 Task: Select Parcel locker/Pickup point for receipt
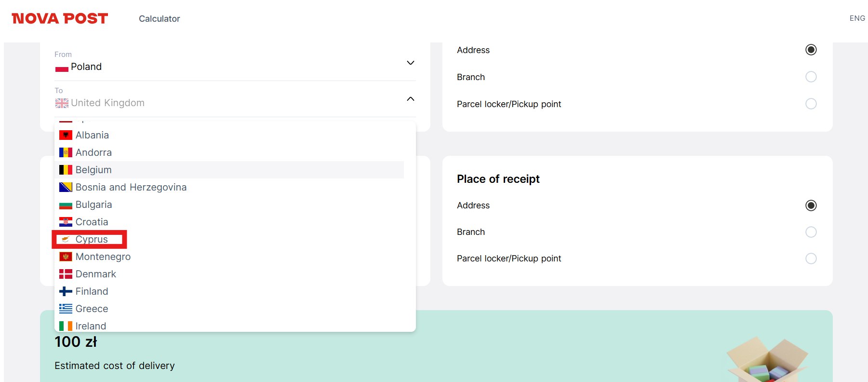point(811,259)
